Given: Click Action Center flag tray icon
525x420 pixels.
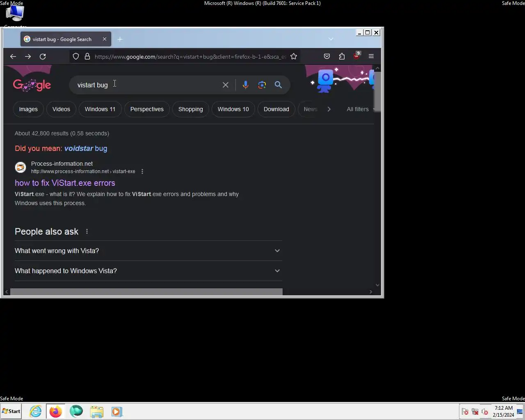Looking at the screenshot, I should (x=465, y=411).
